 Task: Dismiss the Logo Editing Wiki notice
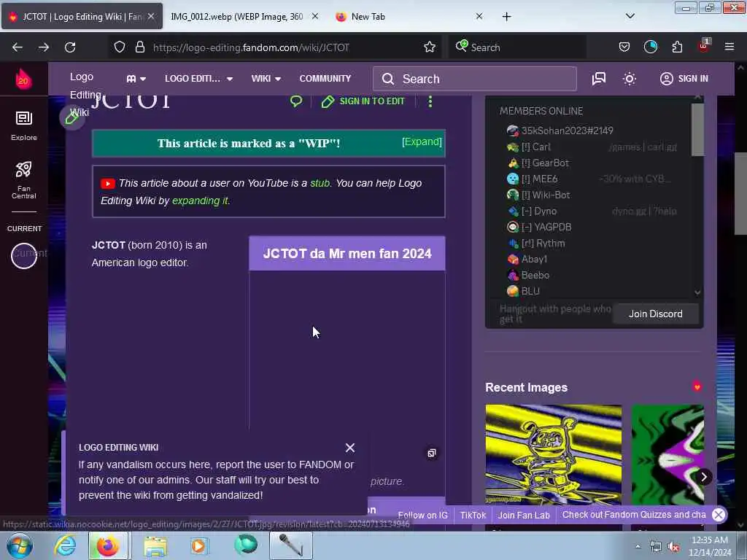tap(350, 448)
